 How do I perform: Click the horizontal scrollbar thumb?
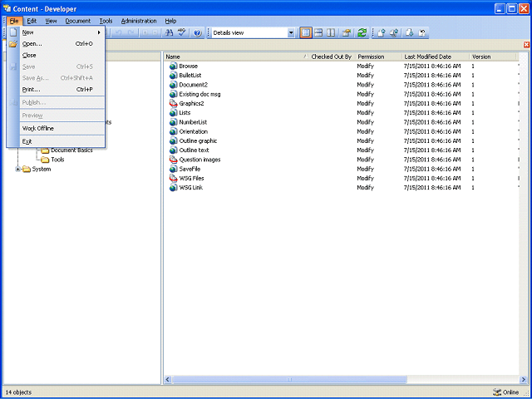289,379
